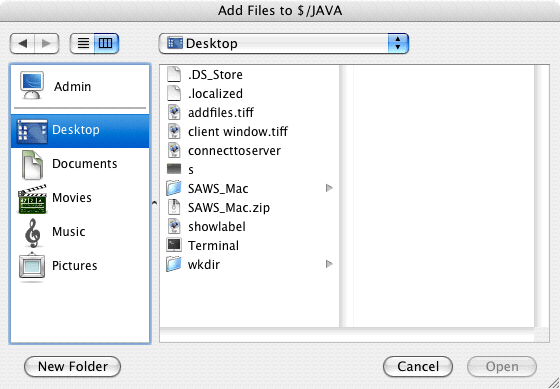Go back with the left arrow button
Image resolution: width=560 pixels, height=389 pixels.
point(22,44)
